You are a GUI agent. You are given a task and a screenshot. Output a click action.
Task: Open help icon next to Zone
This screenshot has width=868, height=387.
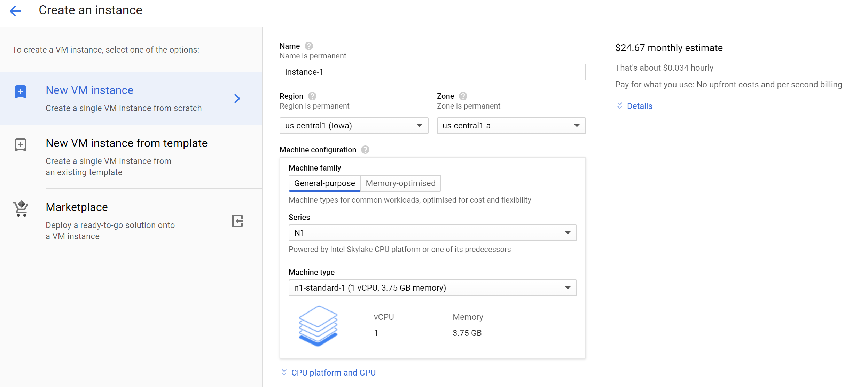tap(463, 96)
